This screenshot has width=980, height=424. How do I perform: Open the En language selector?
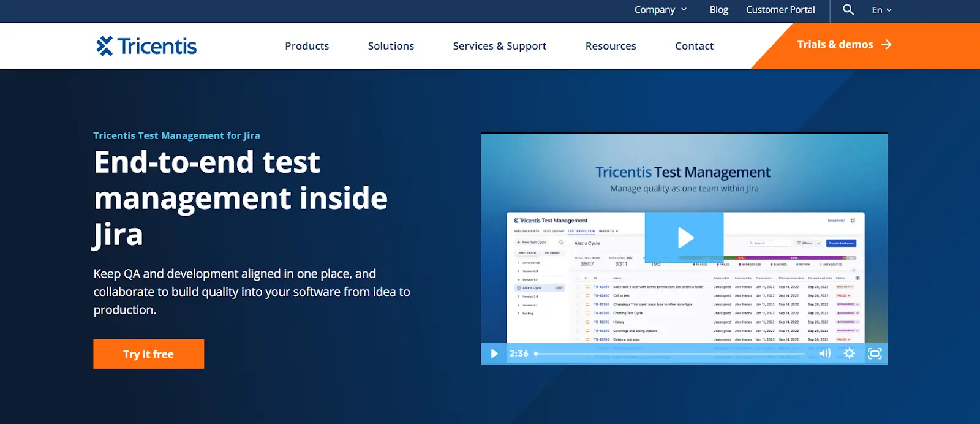881,10
